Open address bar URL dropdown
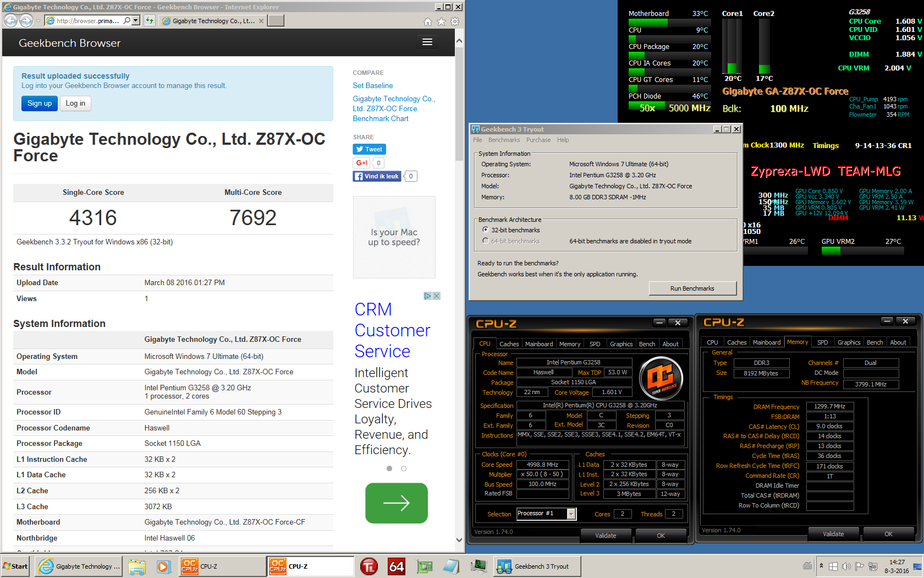924x578 pixels. (136, 20)
